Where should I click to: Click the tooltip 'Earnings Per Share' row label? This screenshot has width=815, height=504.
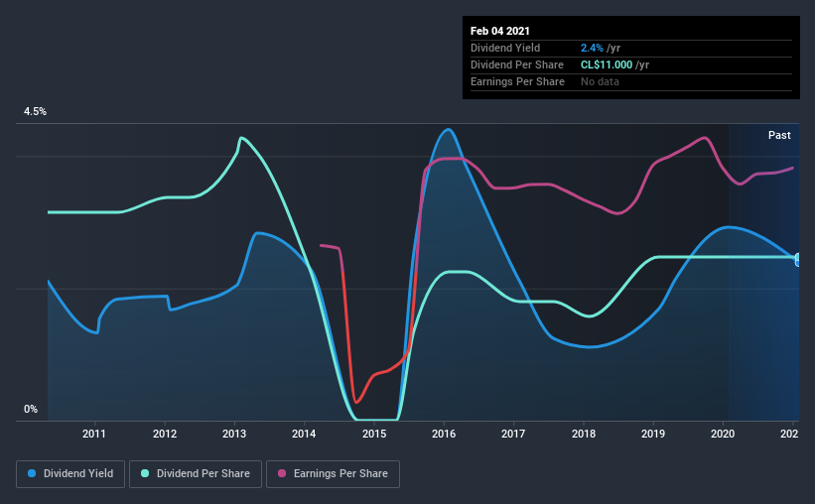tap(517, 81)
